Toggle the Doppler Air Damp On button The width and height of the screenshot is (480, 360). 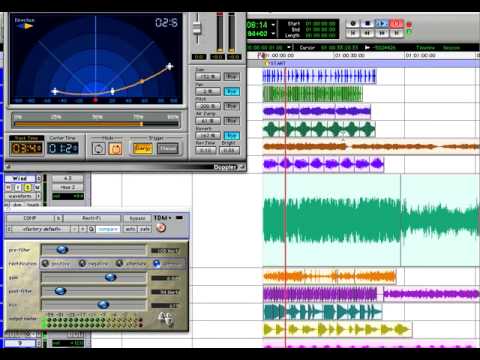(232, 121)
